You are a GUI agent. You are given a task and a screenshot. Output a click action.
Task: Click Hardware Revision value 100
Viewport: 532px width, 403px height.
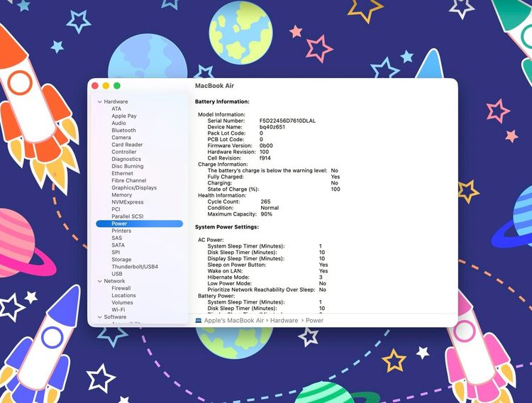[x=264, y=152]
